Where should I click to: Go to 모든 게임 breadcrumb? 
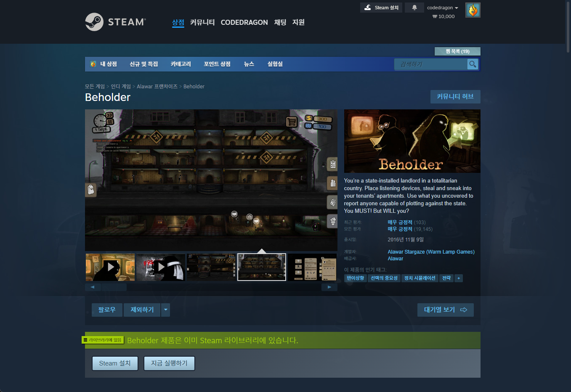coord(95,86)
